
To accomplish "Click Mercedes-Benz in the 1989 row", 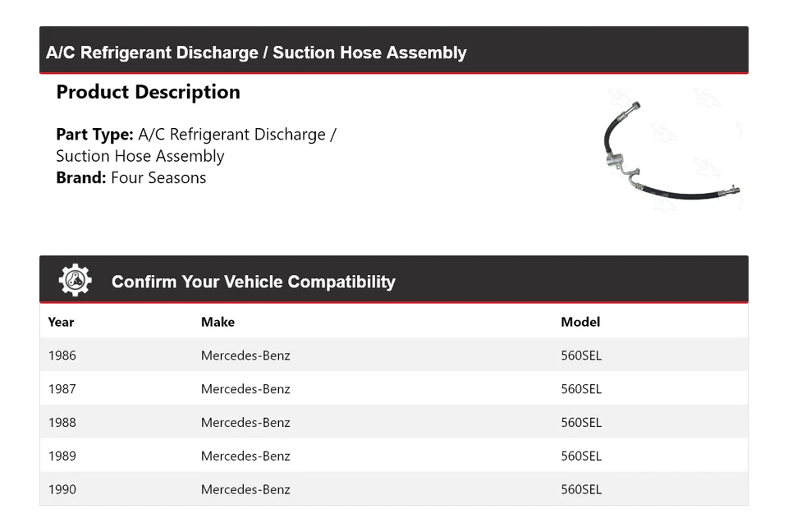I will (x=245, y=456).
